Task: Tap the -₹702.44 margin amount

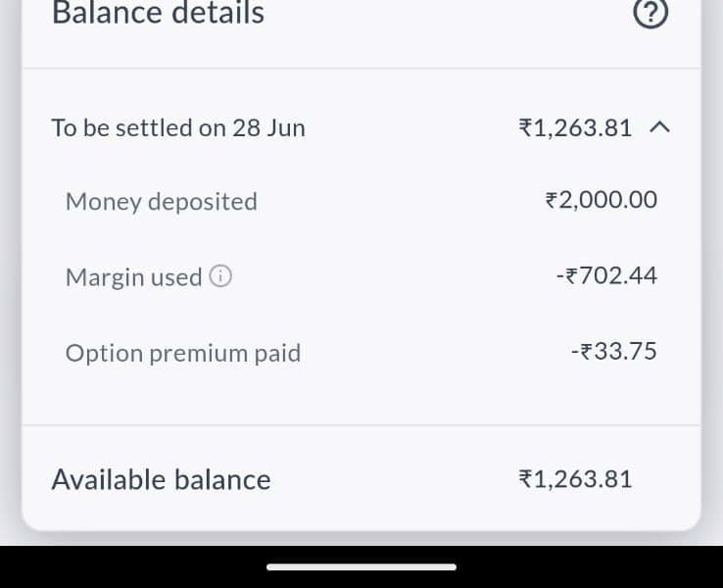Action: [x=605, y=276]
